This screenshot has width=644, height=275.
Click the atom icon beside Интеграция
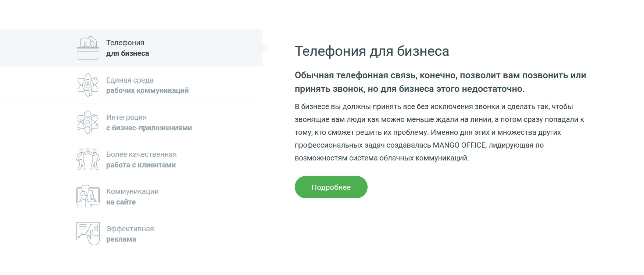pos(88,122)
